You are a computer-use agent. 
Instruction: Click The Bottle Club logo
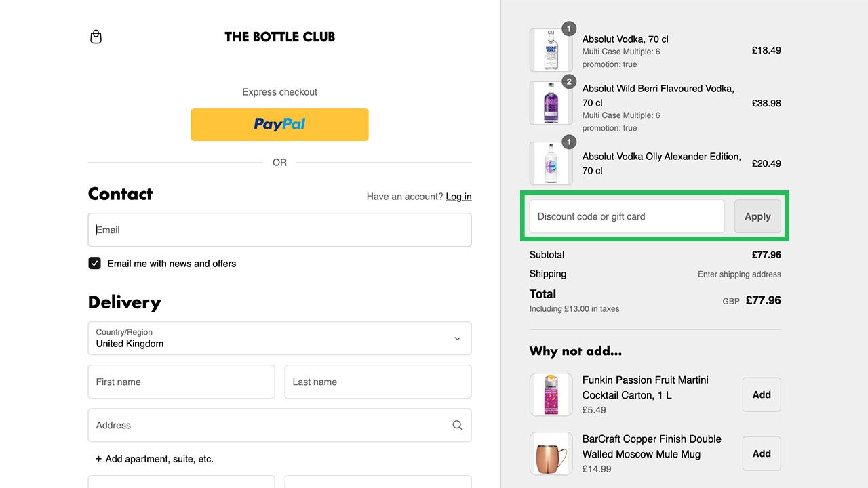(x=279, y=37)
